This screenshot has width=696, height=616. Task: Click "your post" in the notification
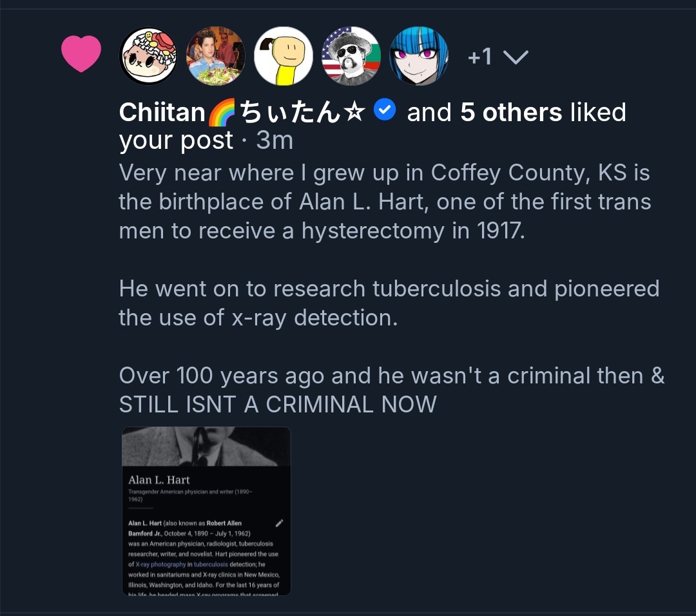(176, 140)
